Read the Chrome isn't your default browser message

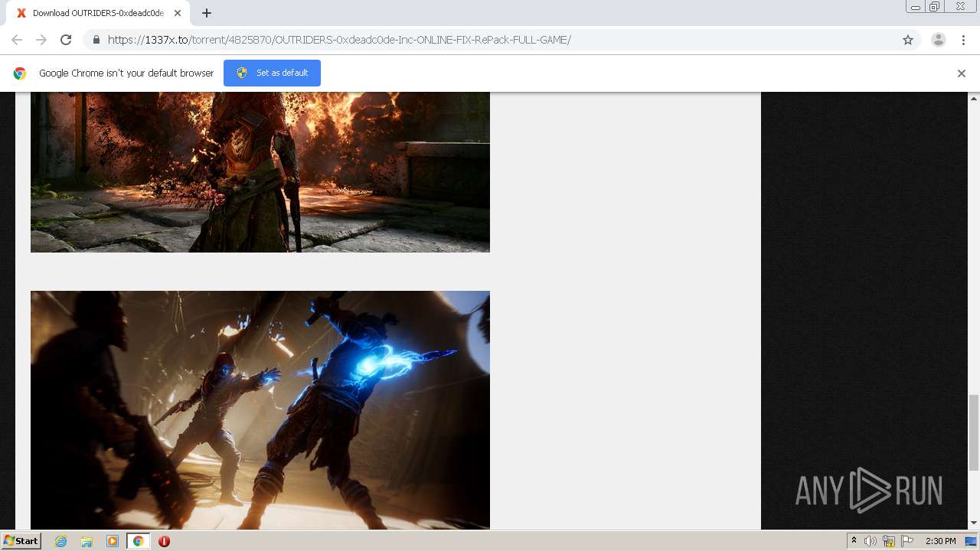tap(126, 73)
